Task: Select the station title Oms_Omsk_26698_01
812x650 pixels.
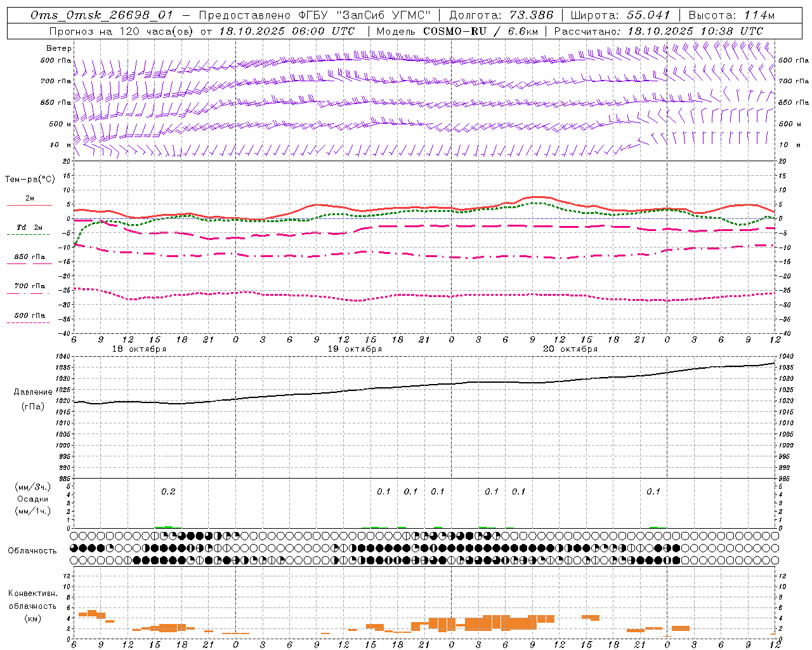Action: [101, 15]
